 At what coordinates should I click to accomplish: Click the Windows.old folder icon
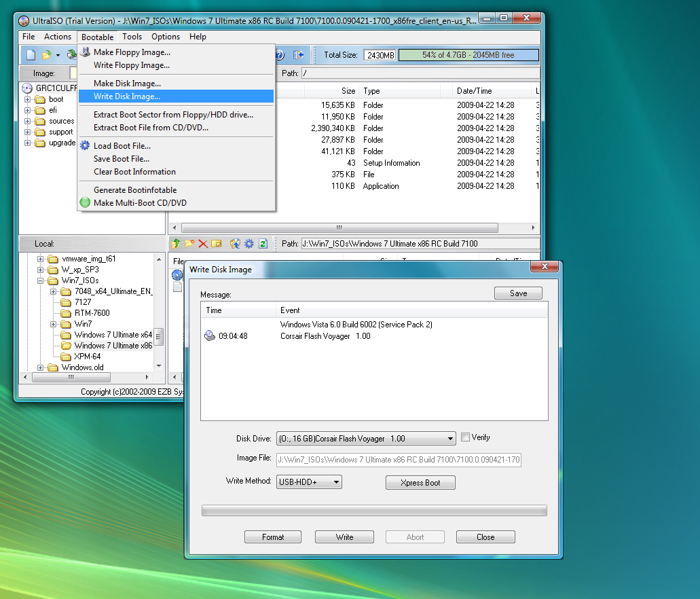coord(53,367)
